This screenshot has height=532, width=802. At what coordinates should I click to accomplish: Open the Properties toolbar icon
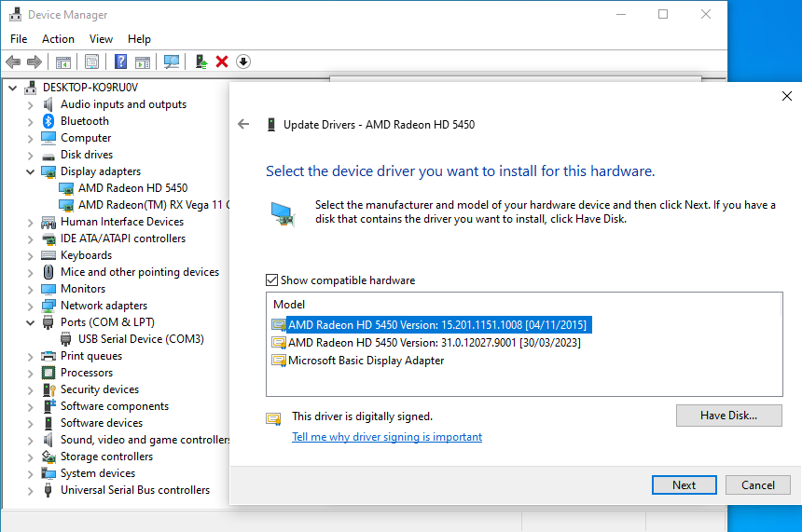tap(92, 61)
